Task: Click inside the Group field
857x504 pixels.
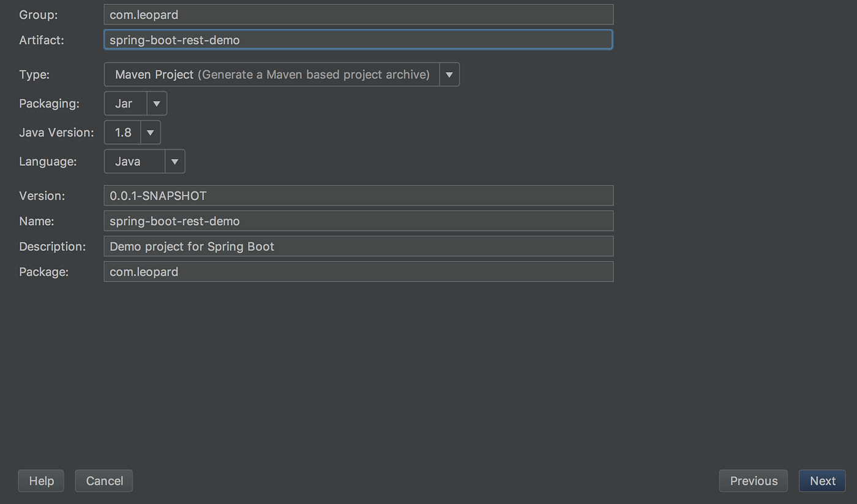Action: click(358, 14)
